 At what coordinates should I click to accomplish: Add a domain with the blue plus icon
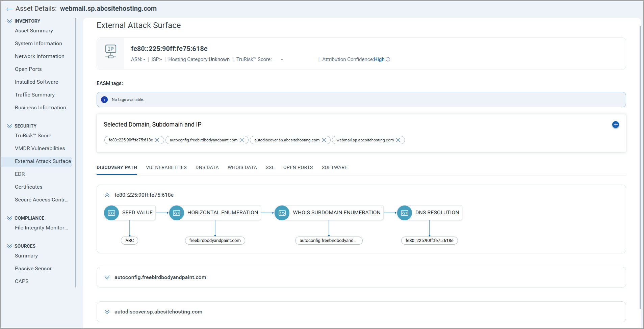616,125
